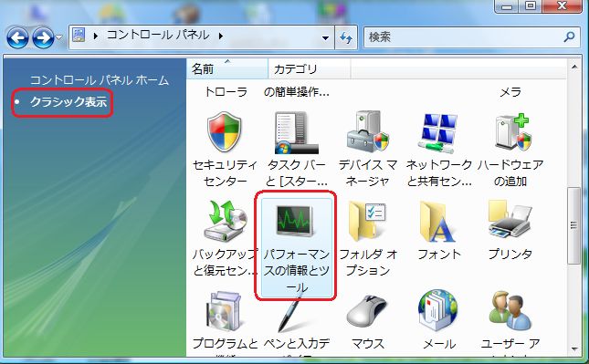Open タスク バーと[スタート] メニュー icon
The image size is (589, 364).
coord(296,133)
